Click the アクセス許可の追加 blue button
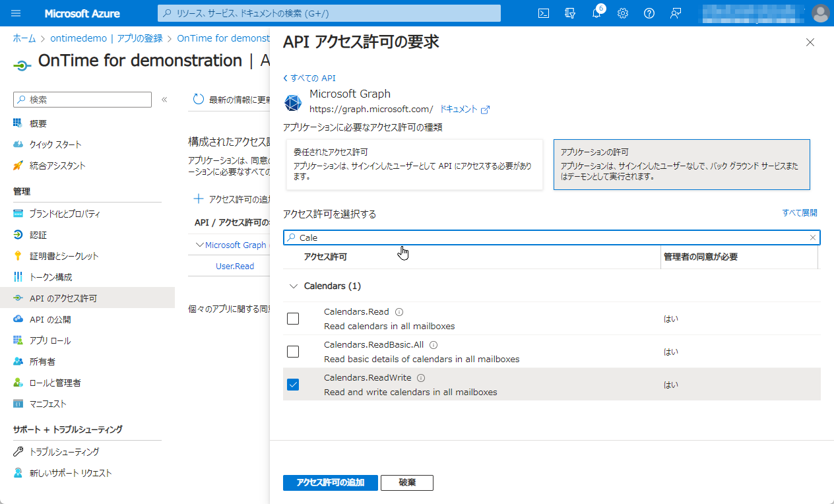The width and height of the screenshot is (834, 504). coord(330,482)
